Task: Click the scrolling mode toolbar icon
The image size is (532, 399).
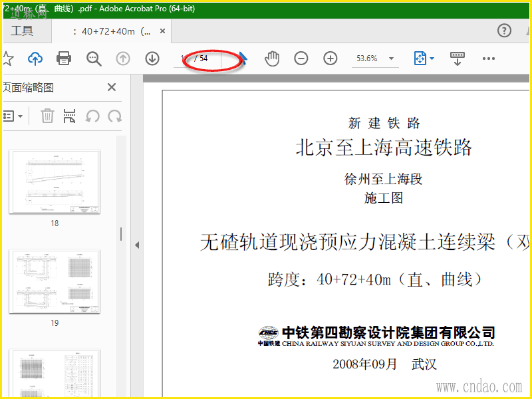Action: (457, 59)
